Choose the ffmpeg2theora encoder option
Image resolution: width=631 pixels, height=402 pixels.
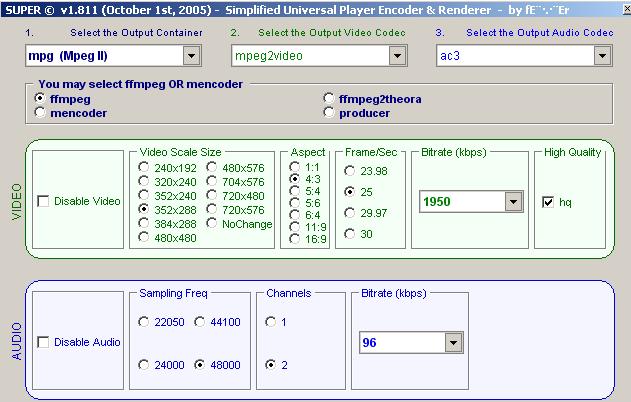(x=329, y=98)
